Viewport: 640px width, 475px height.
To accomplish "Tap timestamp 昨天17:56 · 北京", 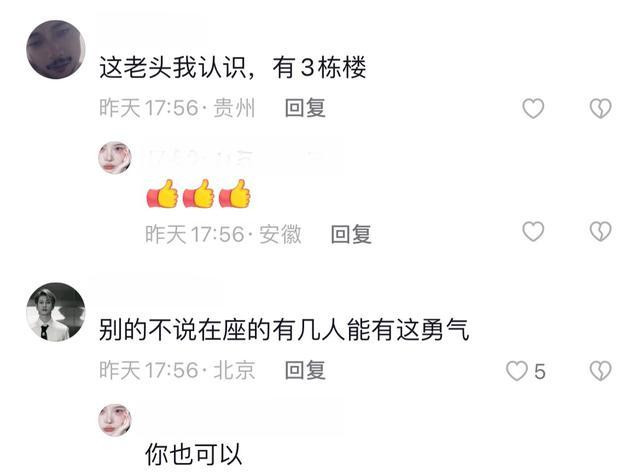I will 177,371.
